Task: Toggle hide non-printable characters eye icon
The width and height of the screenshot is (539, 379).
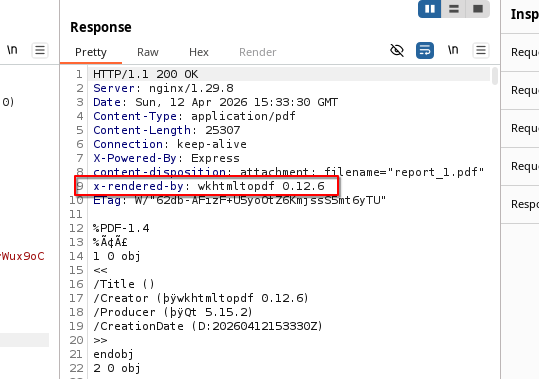Action: click(397, 51)
